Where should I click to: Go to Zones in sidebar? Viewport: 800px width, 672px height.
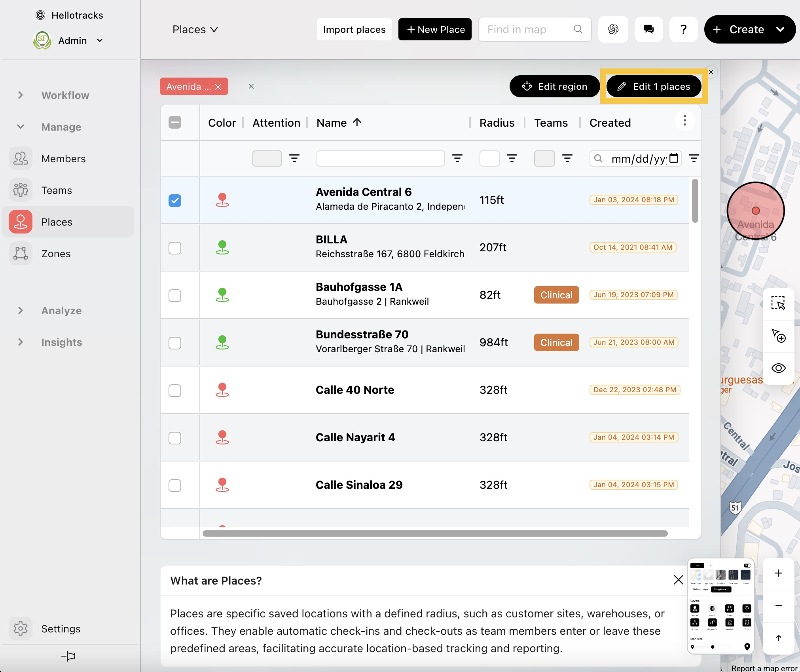click(56, 254)
